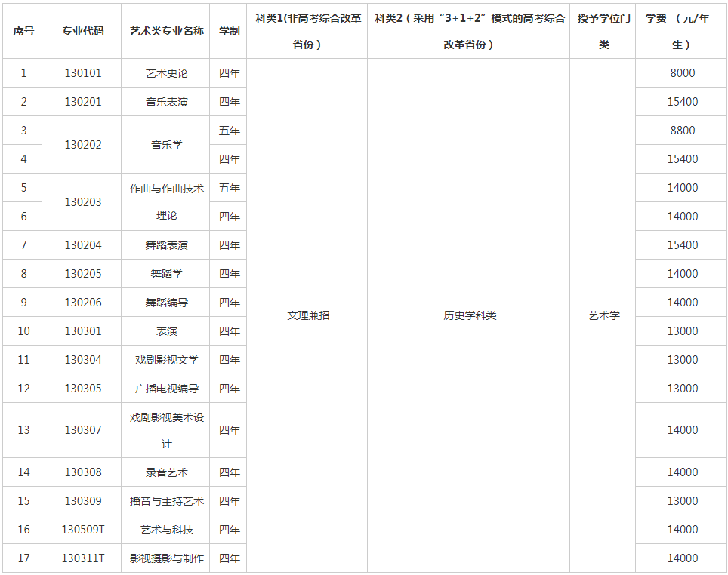Image resolution: width=728 pixels, height=575 pixels.
Task: Select tuition 15400 for 舞蹈表演
Action: [682, 245]
